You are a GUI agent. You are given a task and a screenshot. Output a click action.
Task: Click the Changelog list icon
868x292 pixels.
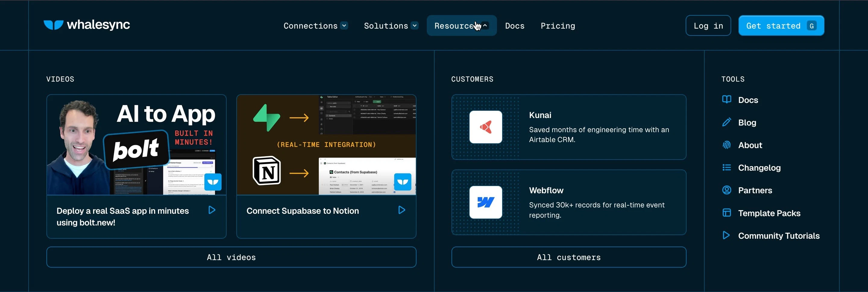click(726, 168)
